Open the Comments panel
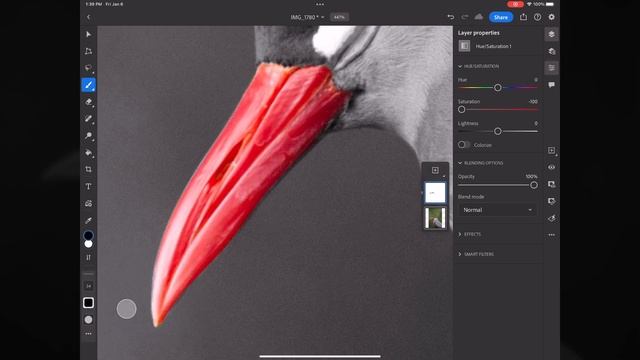This screenshot has width=640, height=360. click(x=551, y=85)
